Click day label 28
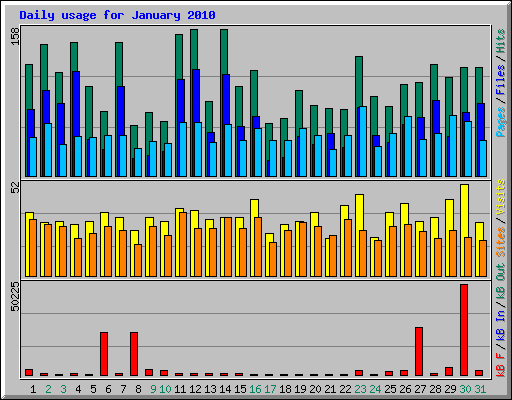Screen dimensions: 512x400 pos(435,389)
